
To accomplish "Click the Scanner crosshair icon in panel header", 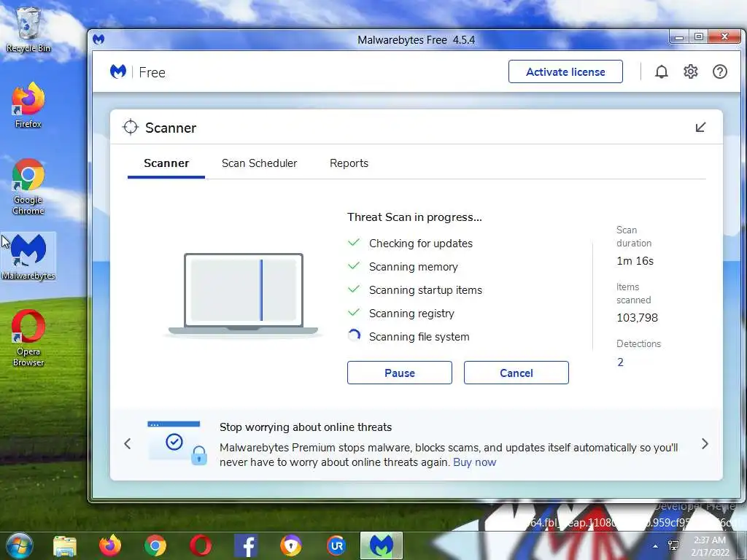I will [130, 127].
